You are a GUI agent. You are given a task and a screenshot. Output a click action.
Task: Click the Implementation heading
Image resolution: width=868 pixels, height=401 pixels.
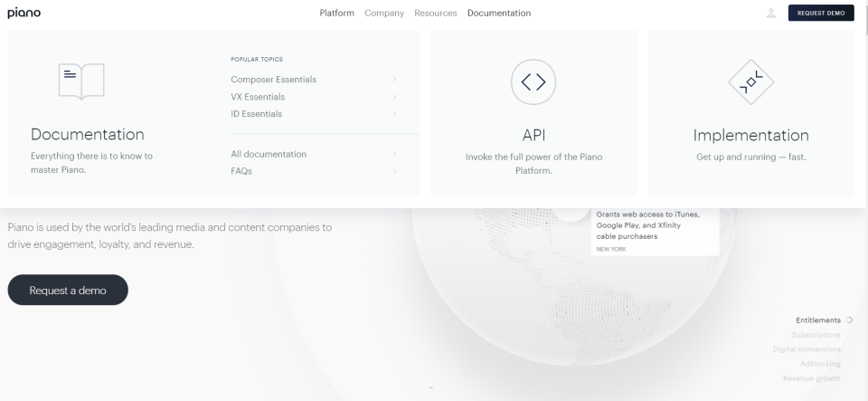(x=750, y=136)
